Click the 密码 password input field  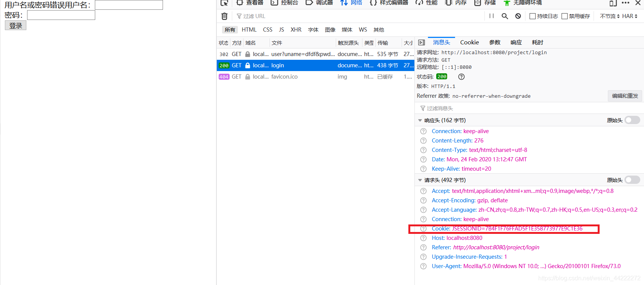coord(61,15)
